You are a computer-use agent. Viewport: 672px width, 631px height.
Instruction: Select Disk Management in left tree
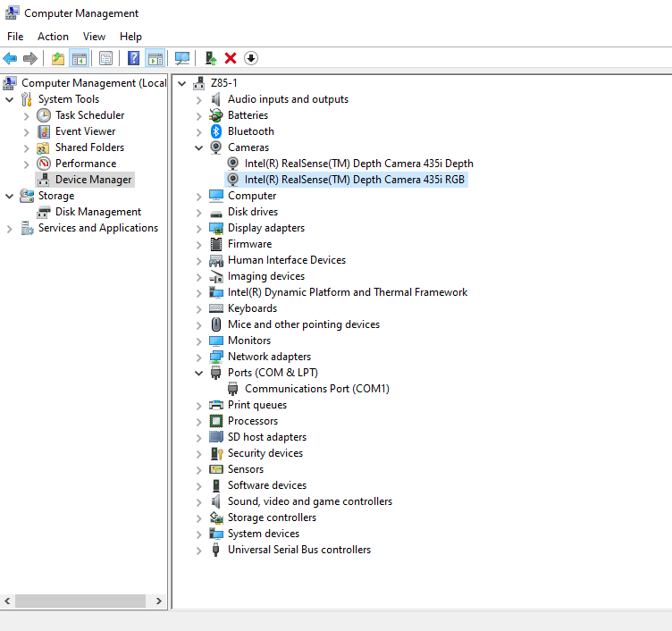[x=98, y=212]
